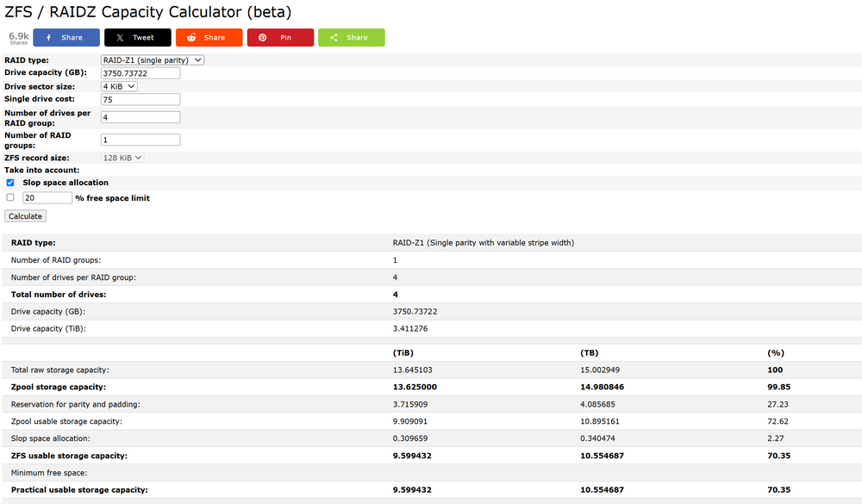This screenshot has width=862, height=504.
Task: Click the Number of RAID groups field
Action: 141,140
